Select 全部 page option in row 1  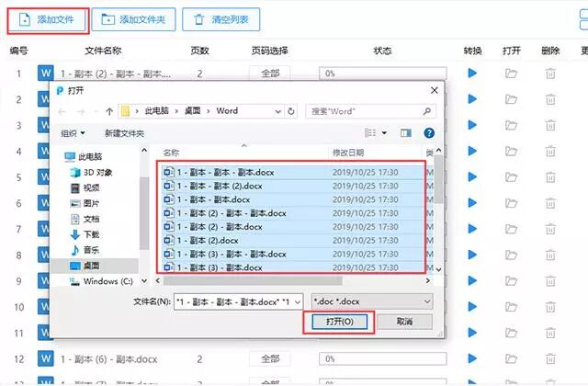click(270, 74)
